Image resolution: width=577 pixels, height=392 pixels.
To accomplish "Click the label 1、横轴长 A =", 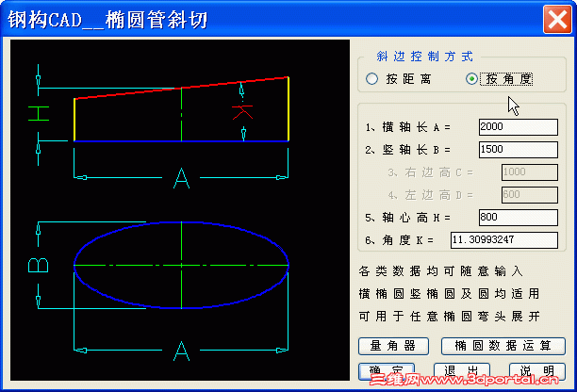I will tap(407, 127).
